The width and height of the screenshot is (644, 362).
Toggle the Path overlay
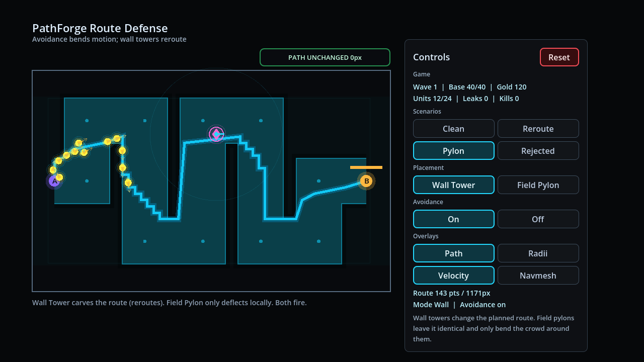click(x=453, y=253)
